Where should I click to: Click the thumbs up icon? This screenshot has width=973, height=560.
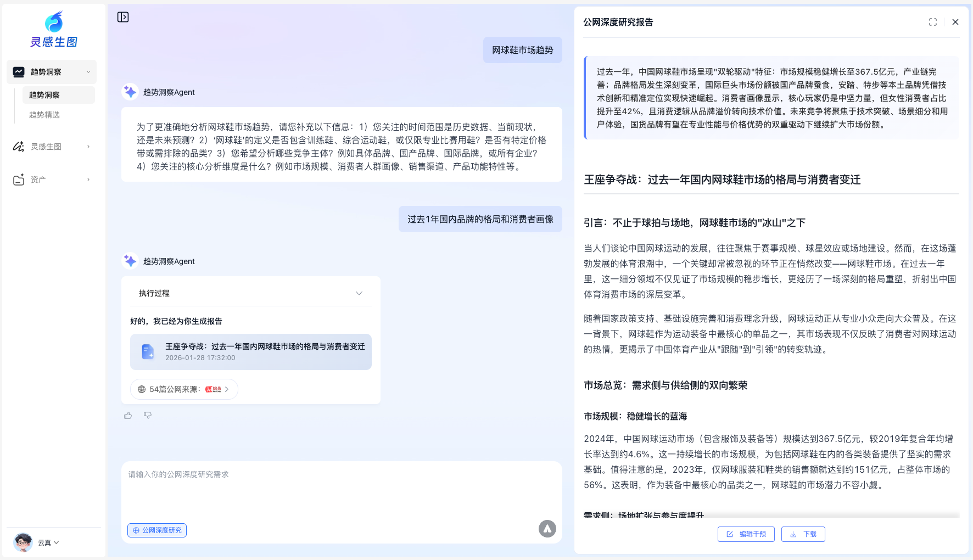pos(128,416)
